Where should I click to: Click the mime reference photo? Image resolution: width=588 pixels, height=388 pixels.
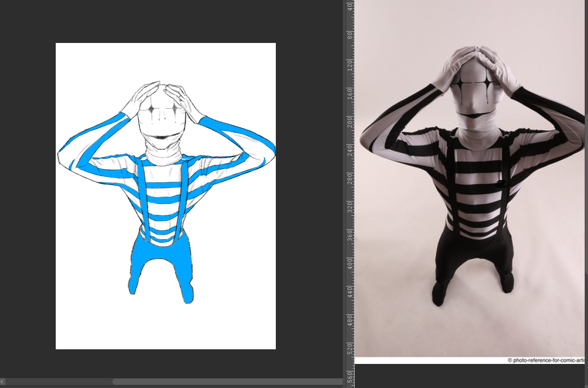[469, 182]
